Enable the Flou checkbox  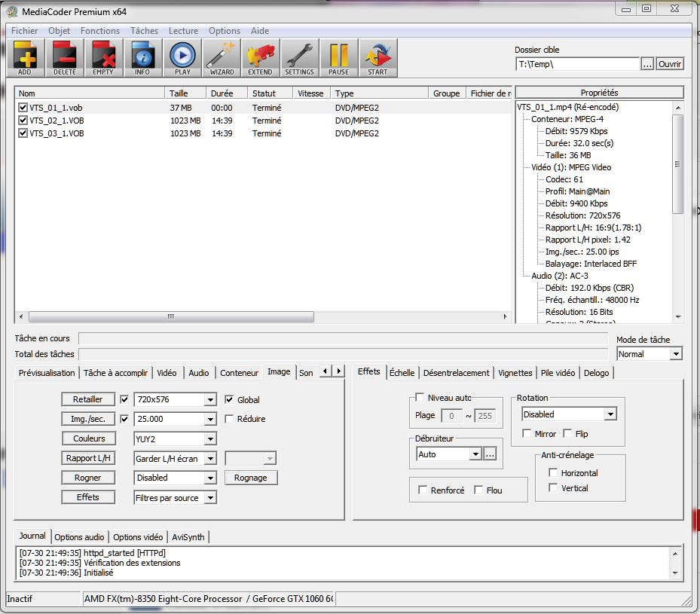point(478,490)
